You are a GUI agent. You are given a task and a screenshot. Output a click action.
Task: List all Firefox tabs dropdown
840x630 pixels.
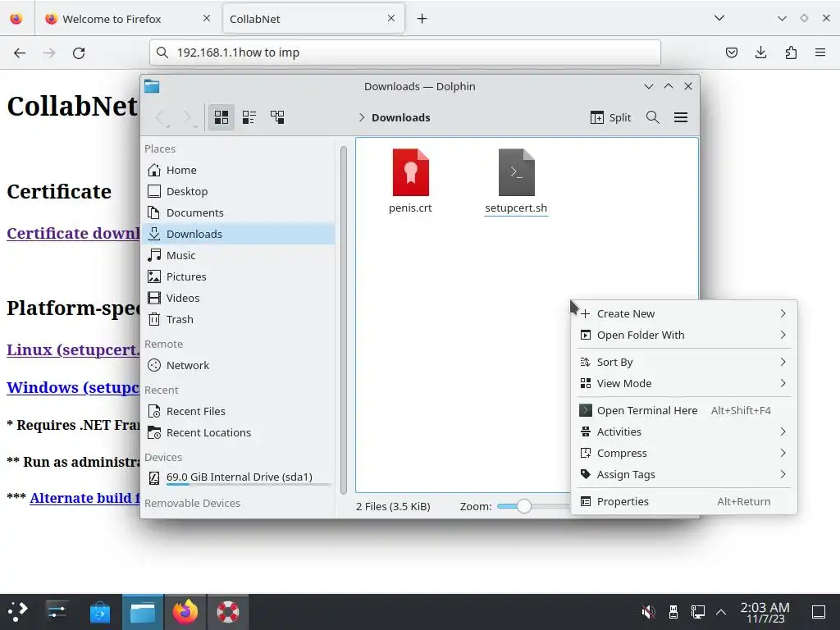pos(719,18)
